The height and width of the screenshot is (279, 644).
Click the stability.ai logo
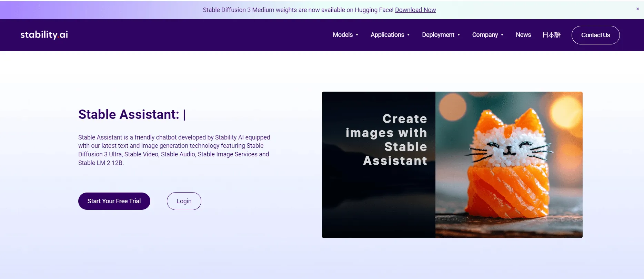point(44,35)
